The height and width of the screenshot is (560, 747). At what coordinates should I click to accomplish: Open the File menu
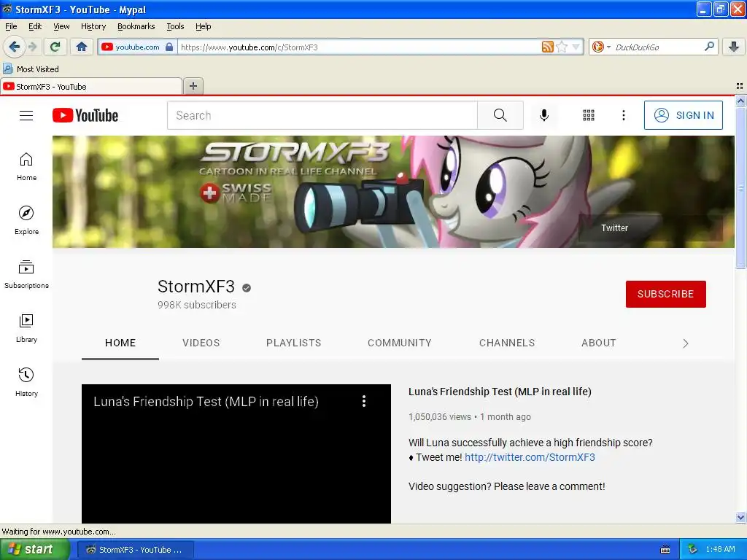pos(11,26)
